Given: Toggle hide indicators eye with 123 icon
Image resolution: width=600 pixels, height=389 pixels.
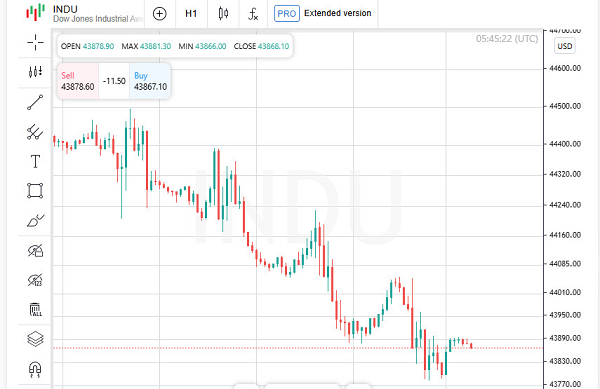Looking at the screenshot, I should (35, 280).
